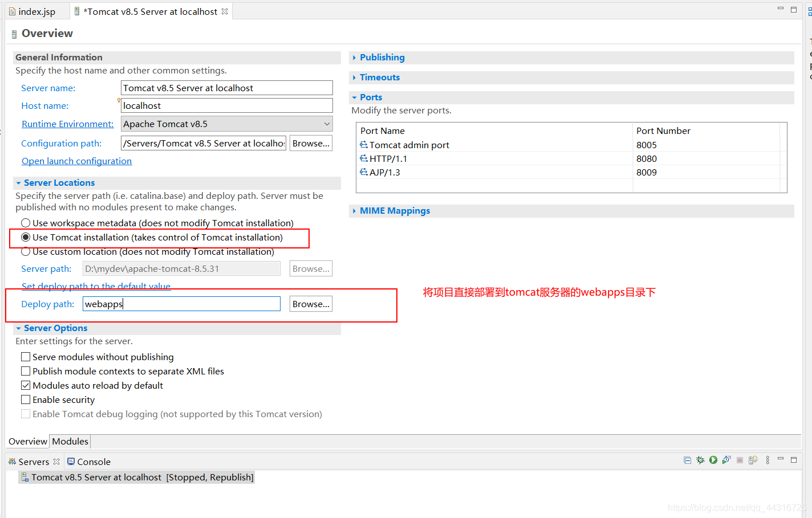
Task: Maximize the Servers panel
Action: pyautogui.click(x=793, y=459)
